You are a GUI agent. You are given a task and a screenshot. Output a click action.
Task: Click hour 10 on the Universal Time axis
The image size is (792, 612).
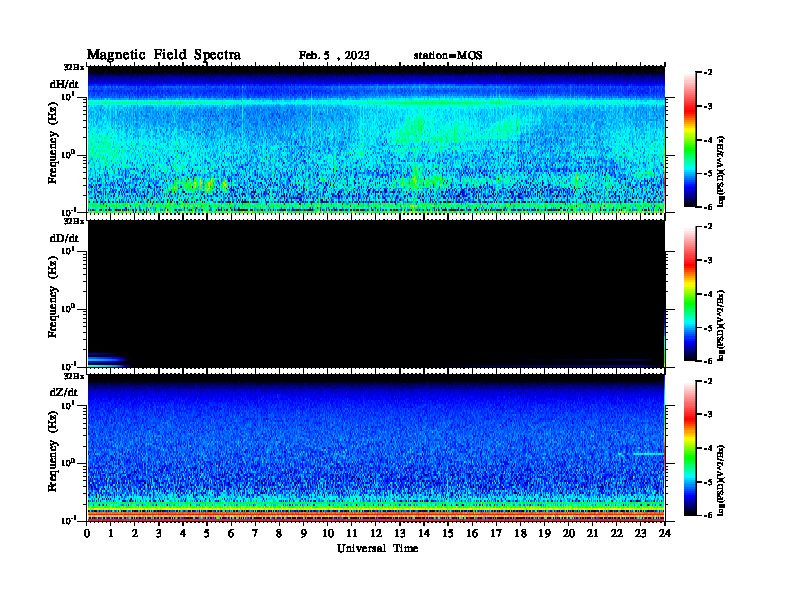[x=328, y=533]
